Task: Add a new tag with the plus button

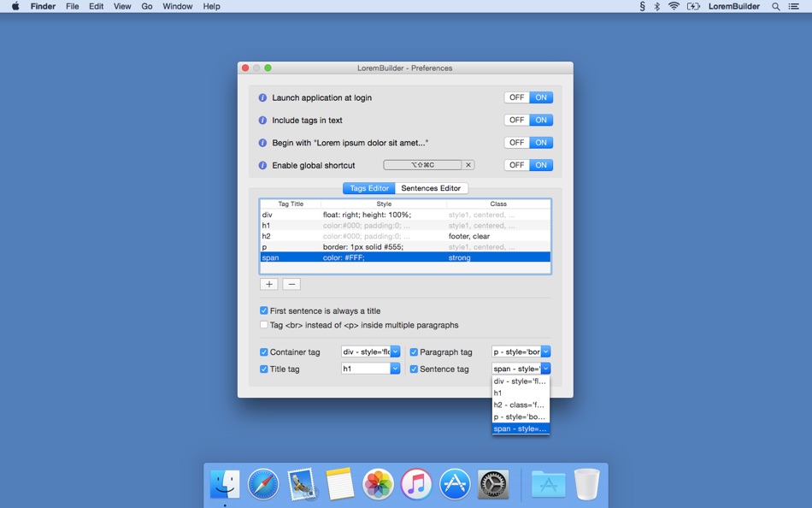Action: pyautogui.click(x=268, y=283)
